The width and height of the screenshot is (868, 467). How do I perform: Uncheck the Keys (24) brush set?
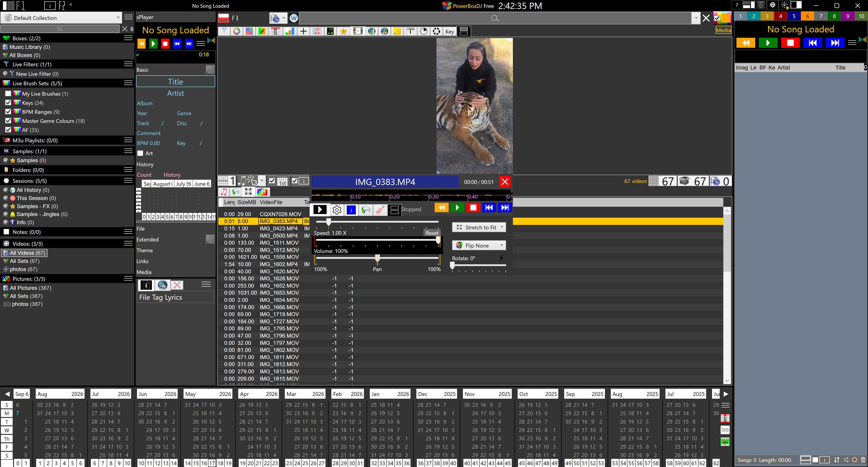pyautogui.click(x=8, y=102)
